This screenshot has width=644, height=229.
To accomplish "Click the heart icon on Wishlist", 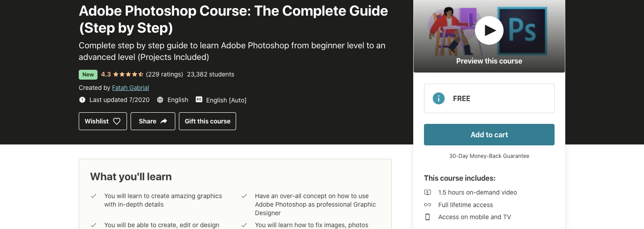I will 117,121.
